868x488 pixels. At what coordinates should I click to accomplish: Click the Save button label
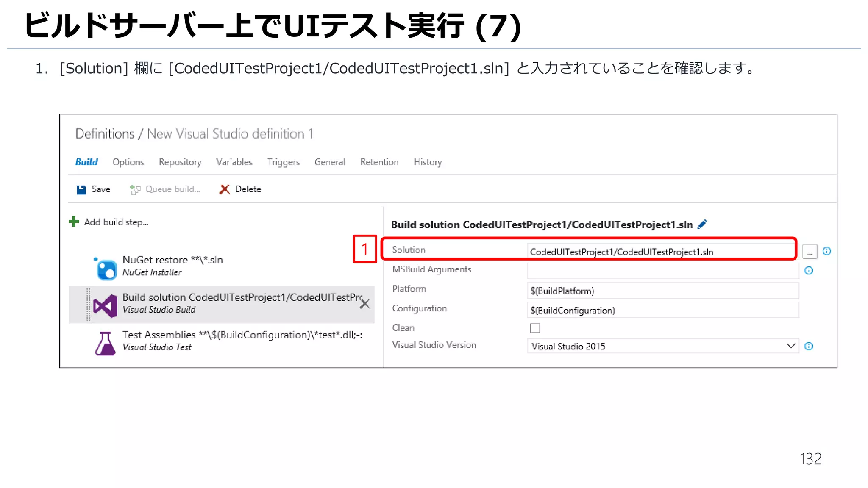click(101, 189)
